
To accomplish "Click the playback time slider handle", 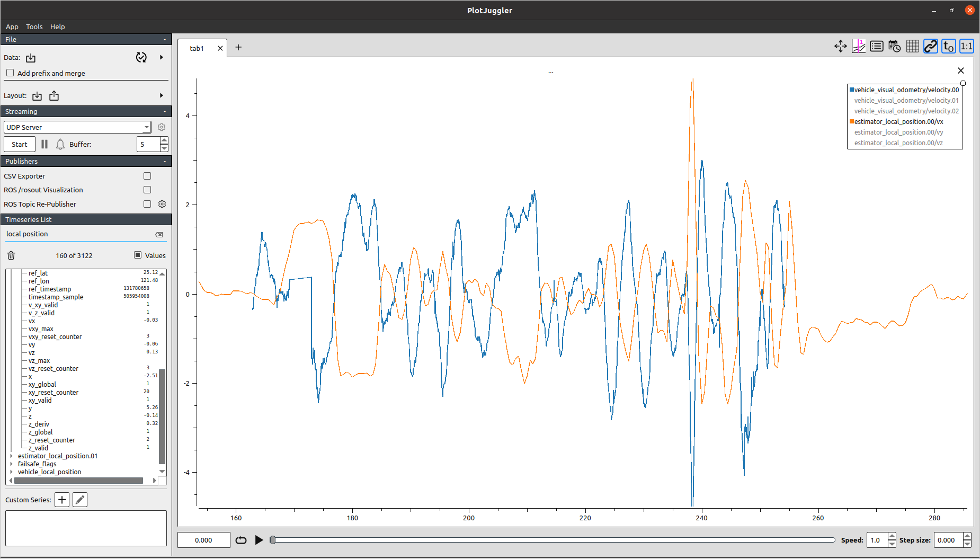I will click(x=272, y=540).
